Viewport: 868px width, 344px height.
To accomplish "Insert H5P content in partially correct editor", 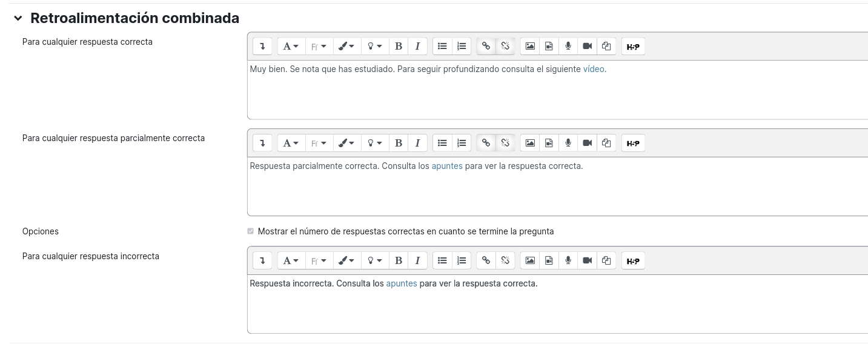I will (633, 144).
